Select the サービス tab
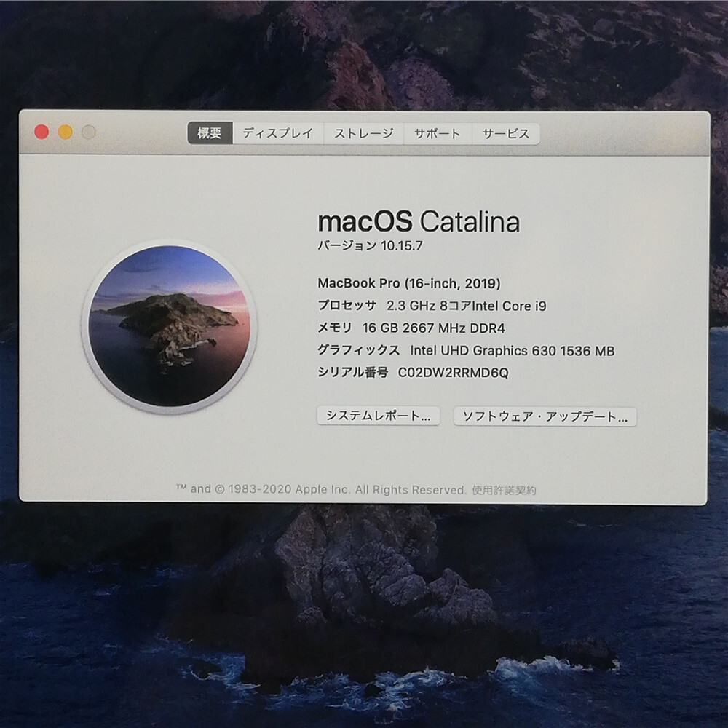This screenshot has height=728, width=728. [x=506, y=134]
